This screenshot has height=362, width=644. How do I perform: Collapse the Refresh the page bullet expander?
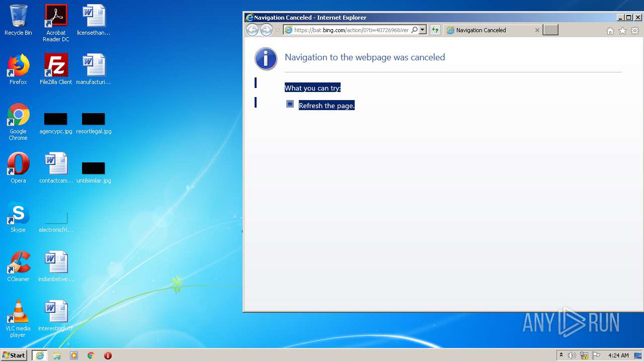coord(290,104)
